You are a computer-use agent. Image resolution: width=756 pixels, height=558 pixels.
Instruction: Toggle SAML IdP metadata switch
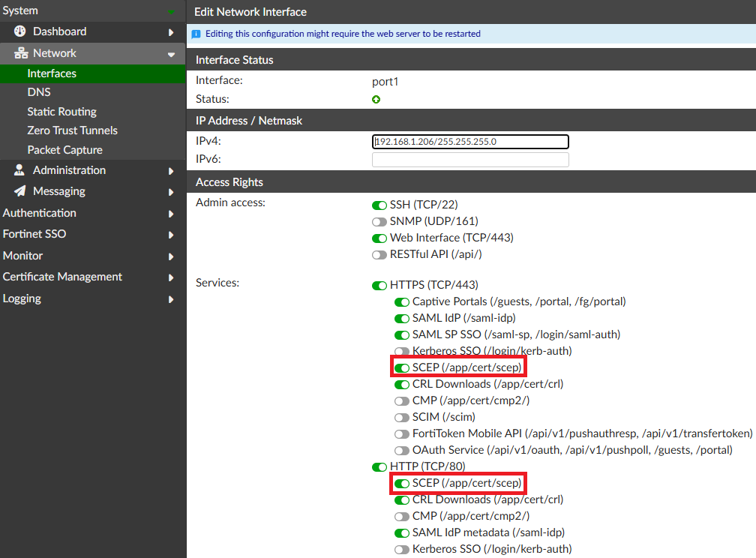[402, 533]
